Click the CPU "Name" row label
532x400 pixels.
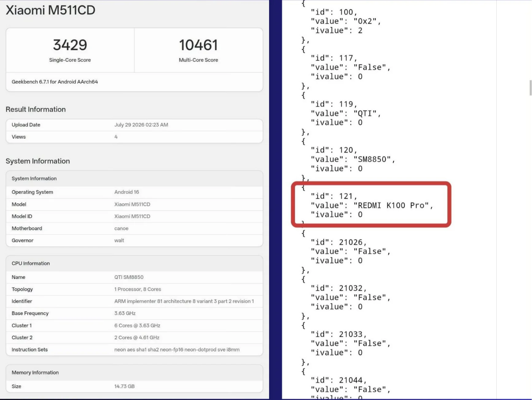pyautogui.click(x=18, y=277)
